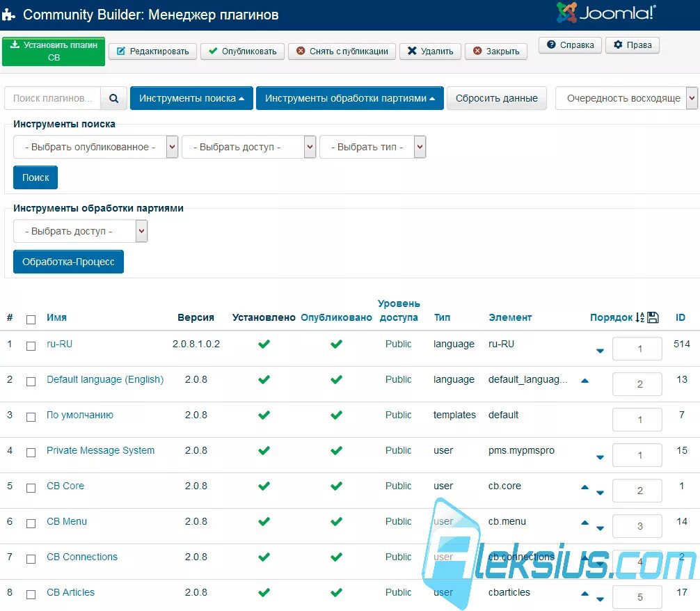Open the Выбрать опубликованное dropdown
This screenshot has width=700, height=611.
[x=95, y=147]
